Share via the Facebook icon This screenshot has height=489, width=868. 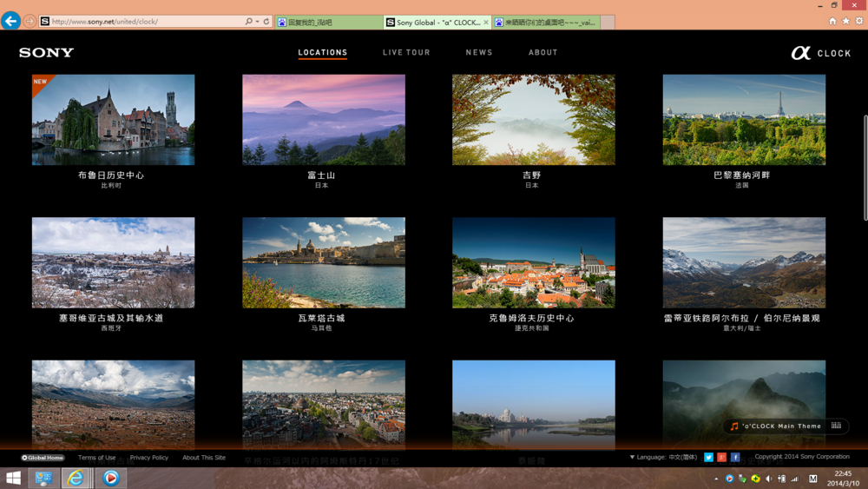(x=734, y=457)
